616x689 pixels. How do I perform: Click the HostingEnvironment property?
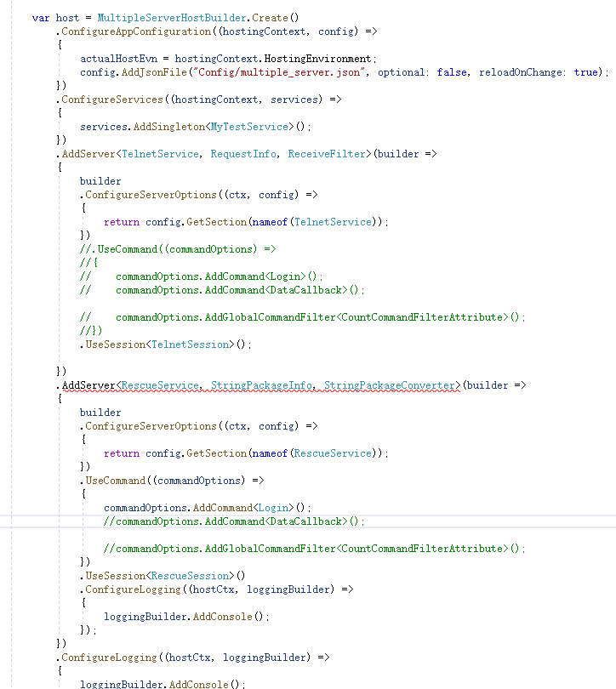(317, 59)
